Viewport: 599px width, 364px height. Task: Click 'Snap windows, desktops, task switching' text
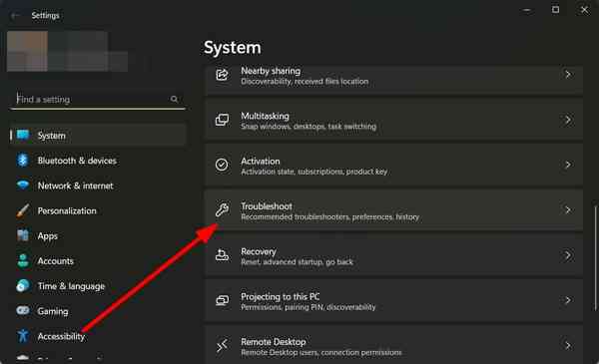(308, 127)
